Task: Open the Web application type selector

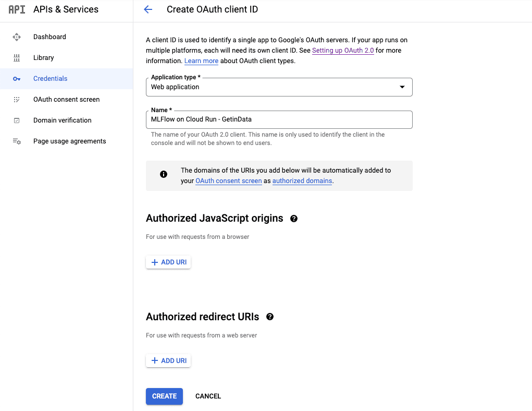Action: [279, 87]
